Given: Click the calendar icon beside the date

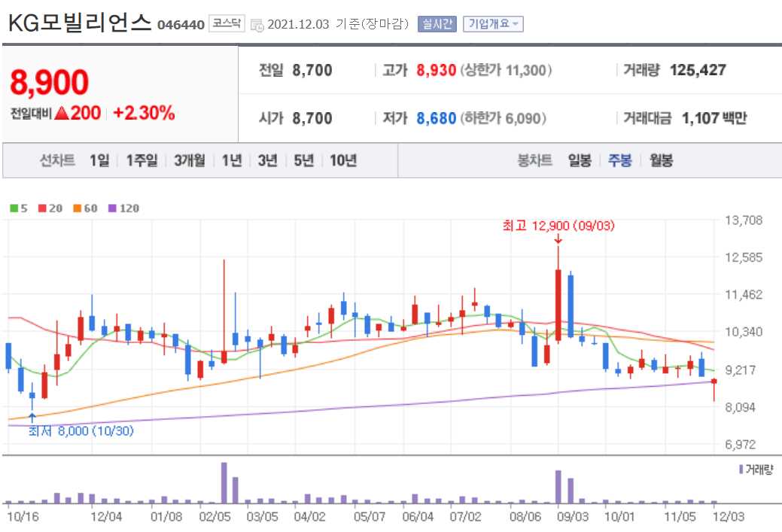Looking at the screenshot, I should coord(257,25).
